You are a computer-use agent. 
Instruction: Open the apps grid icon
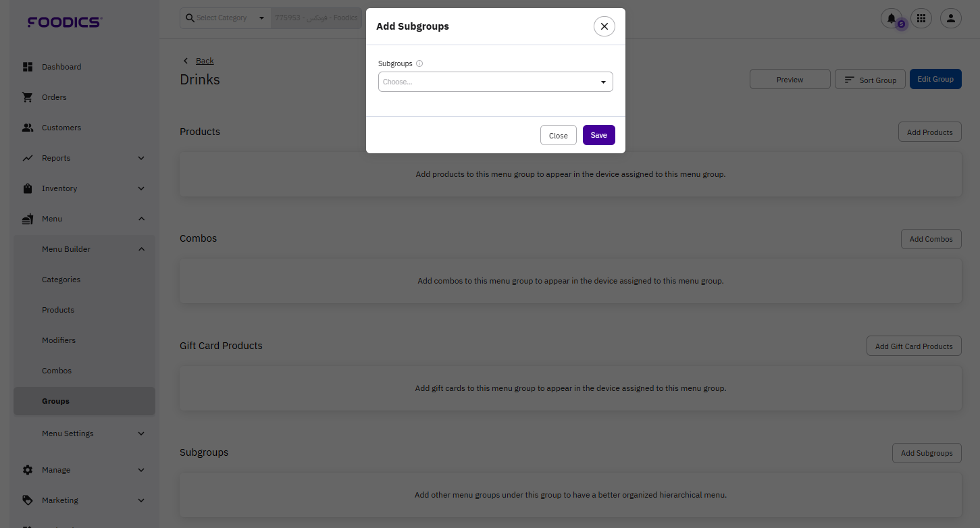click(x=921, y=18)
